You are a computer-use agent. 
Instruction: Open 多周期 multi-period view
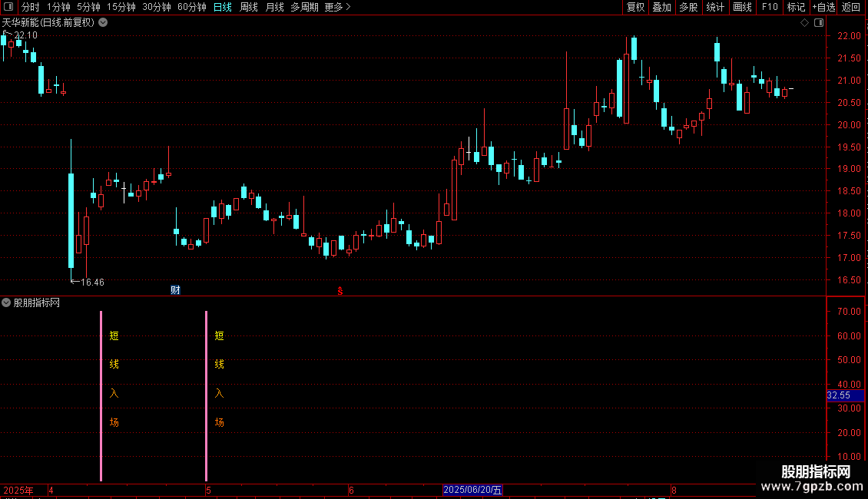pyautogui.click(x=304, y=7)
